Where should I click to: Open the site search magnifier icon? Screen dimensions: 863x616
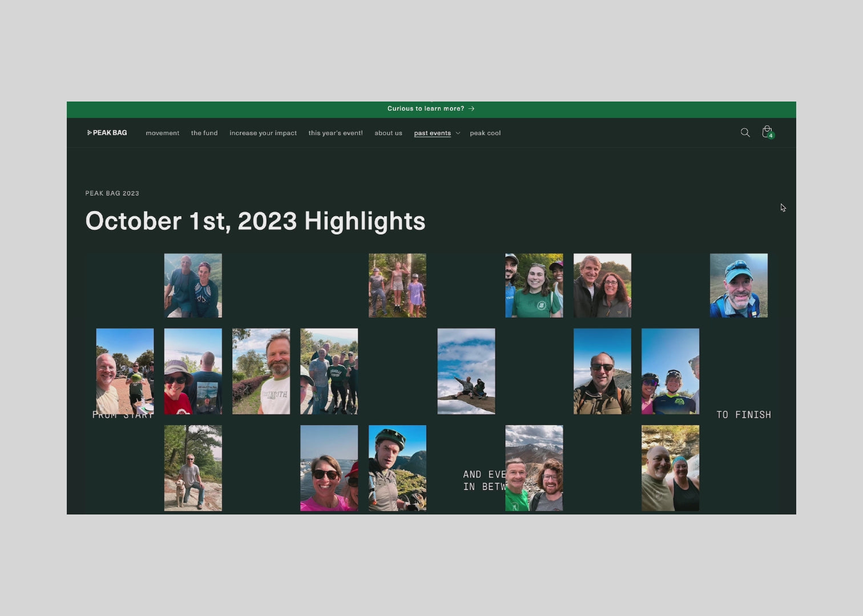745,132
